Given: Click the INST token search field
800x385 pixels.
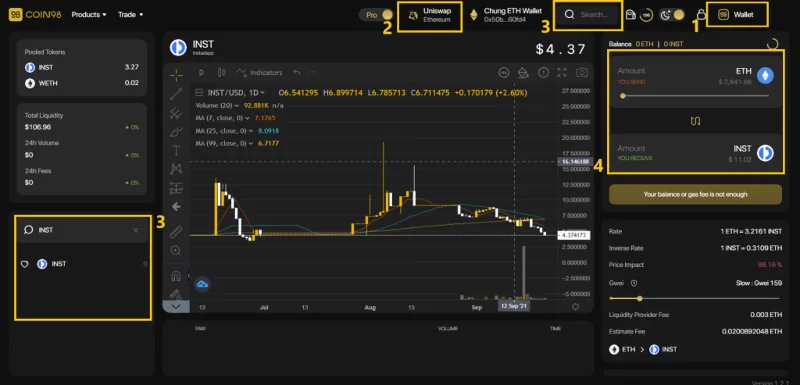Looking at the screenshot, I should (x=82, y=230).
